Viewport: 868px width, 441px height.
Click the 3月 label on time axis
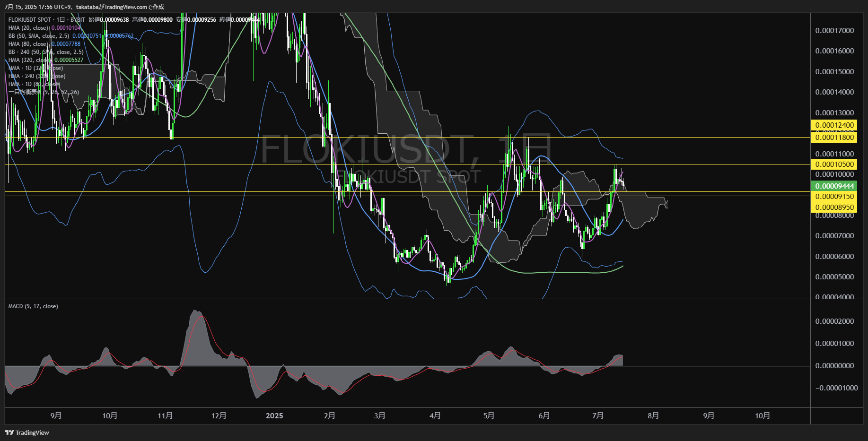[379, 416]
